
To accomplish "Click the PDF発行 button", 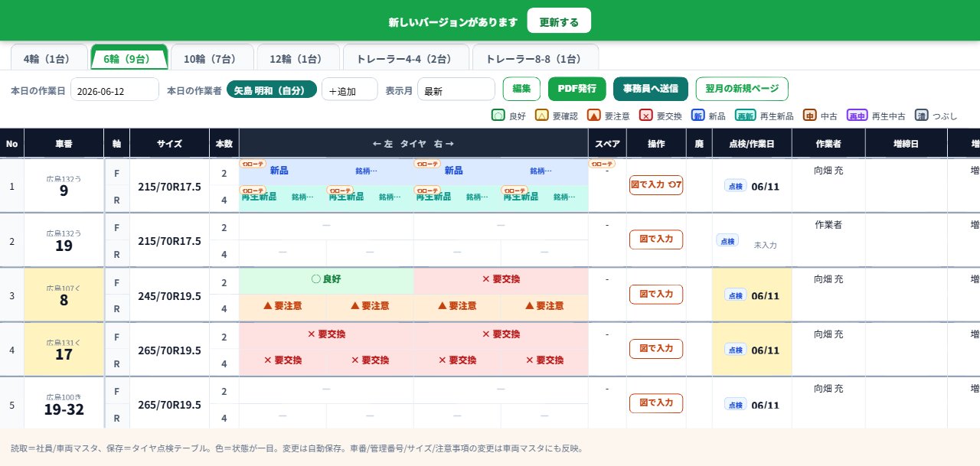I will (577, 89).
